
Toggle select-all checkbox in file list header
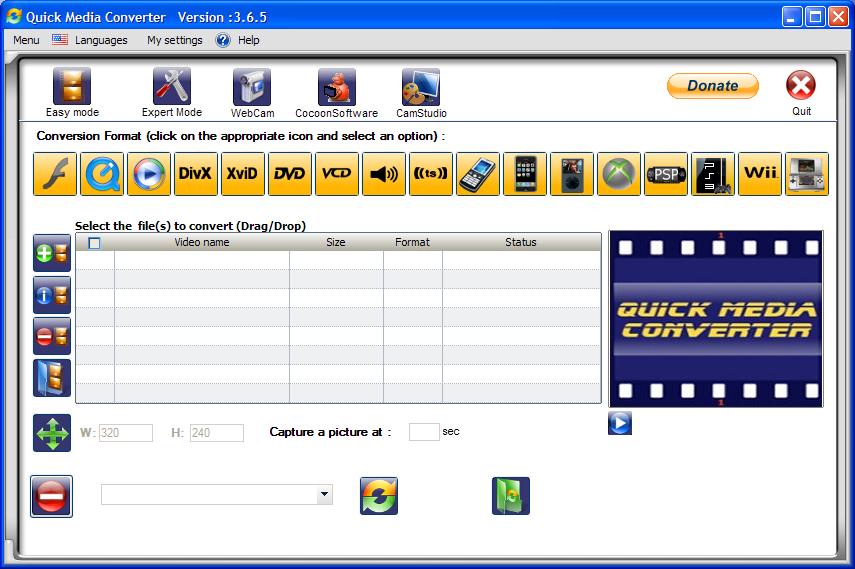point(94,243)
